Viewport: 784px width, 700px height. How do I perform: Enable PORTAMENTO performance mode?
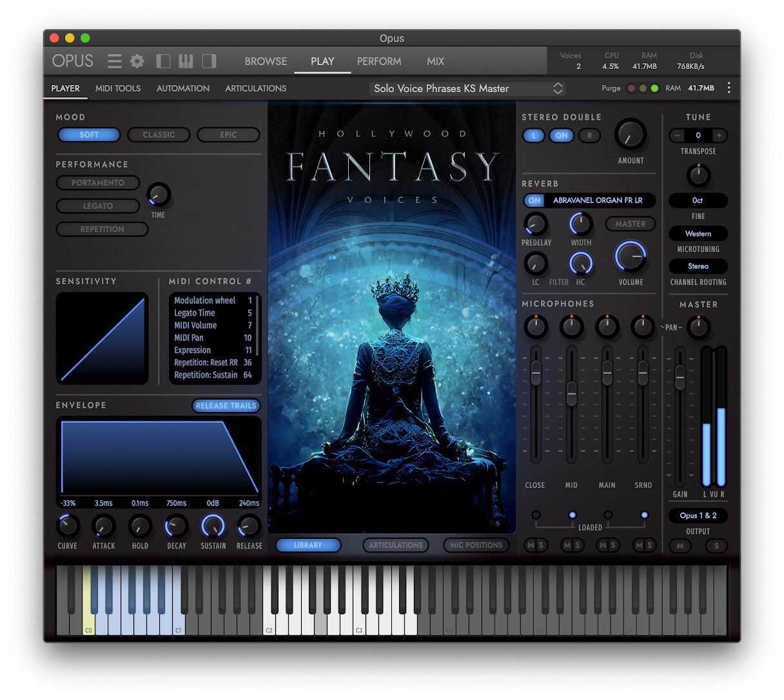coord(98,182)
